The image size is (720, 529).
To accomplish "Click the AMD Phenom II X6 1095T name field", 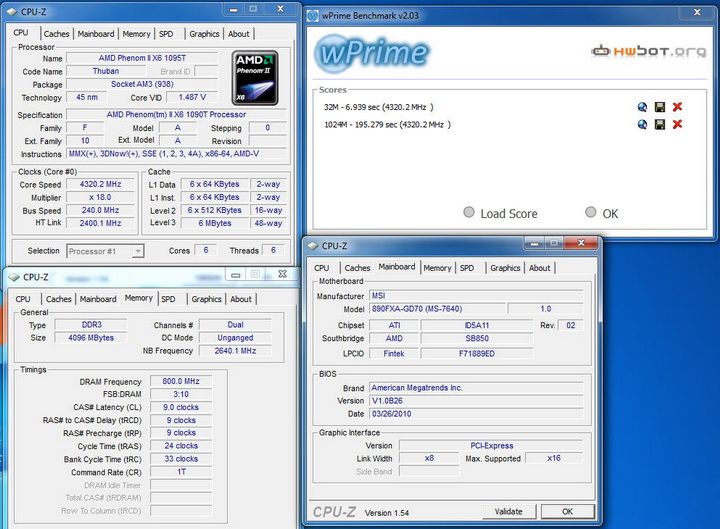I will 142,58.
